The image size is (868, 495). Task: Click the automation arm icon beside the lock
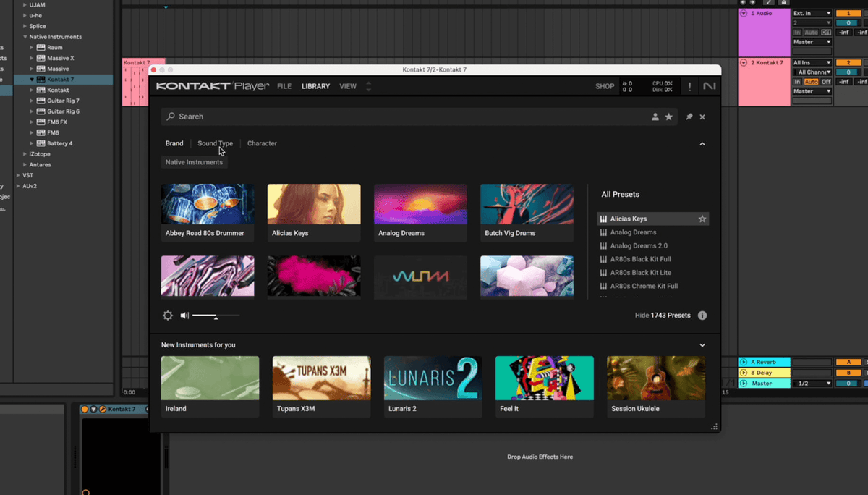tap(769, 2)
